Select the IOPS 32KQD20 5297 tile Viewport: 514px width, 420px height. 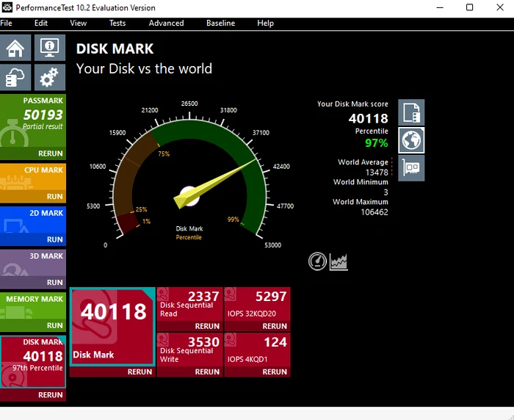[257, 304]
